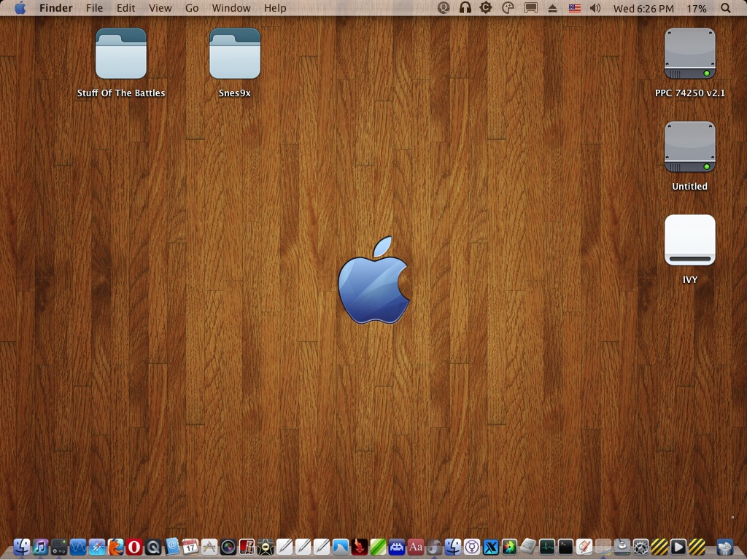Open the SNES console icon in Dock

click(x=528, y=547)
